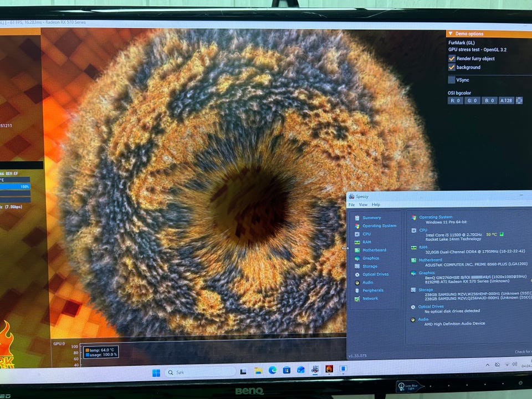
Task: Open the File menu in Speccy
Action: pyautogui.click(x=351, y=204)
